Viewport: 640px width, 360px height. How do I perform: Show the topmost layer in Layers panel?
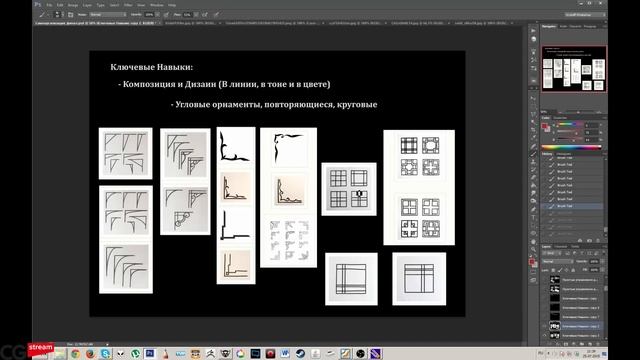544,280
